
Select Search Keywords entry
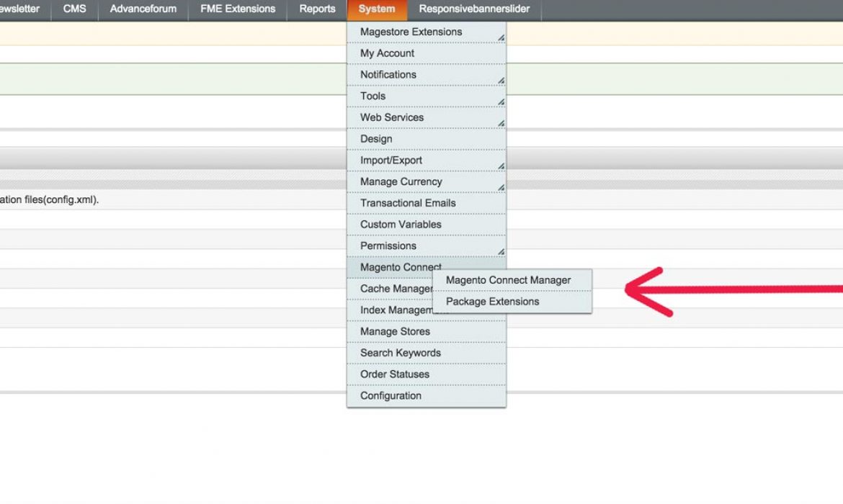(x=427, y=353)
